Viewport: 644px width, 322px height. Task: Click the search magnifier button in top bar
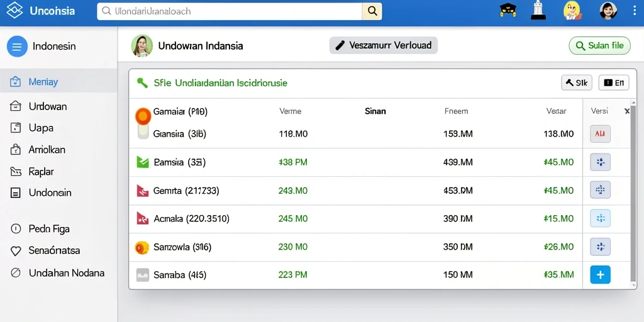click(x=372, y=11)
